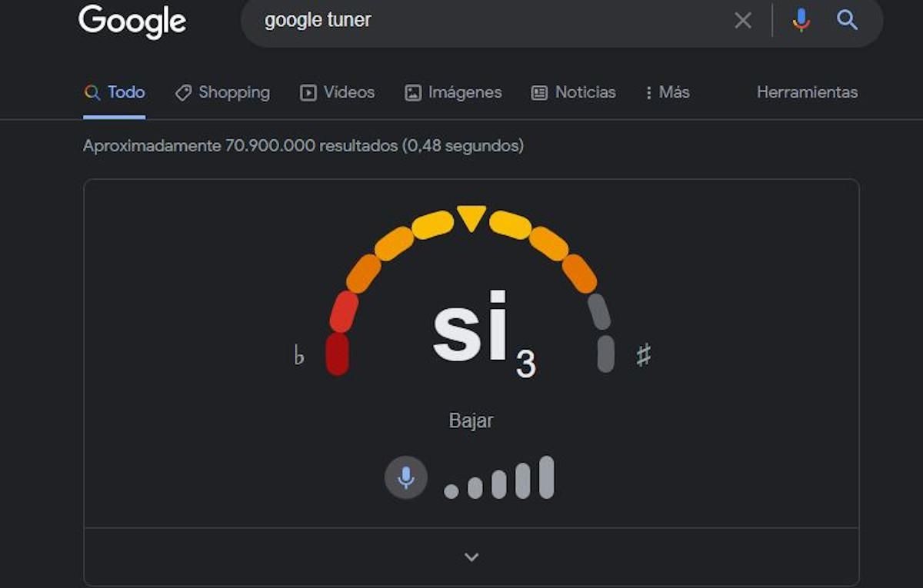
Task: Open Herramientas search tools
Action: tap(807, 93)
